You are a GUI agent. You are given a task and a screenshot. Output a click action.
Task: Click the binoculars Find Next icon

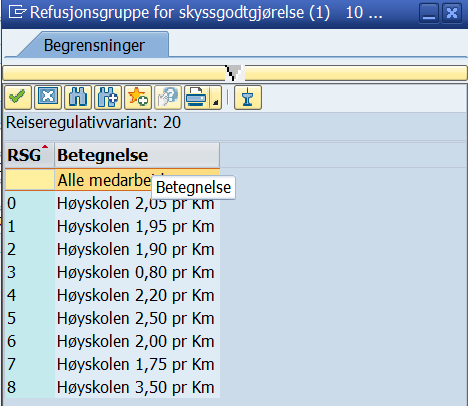108,97
